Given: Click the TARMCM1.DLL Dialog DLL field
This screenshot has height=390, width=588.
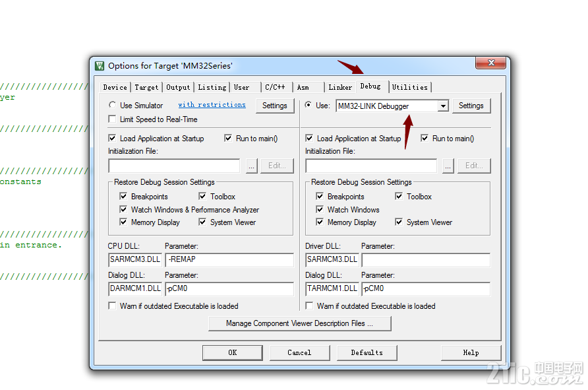Looking at the screenshot, I should click(332, 288).
